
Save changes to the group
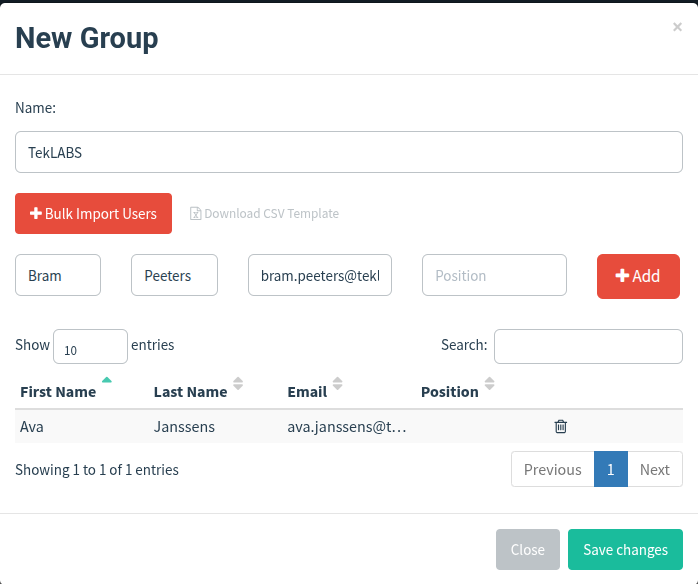pyautogui.click(x=625, y=550)
